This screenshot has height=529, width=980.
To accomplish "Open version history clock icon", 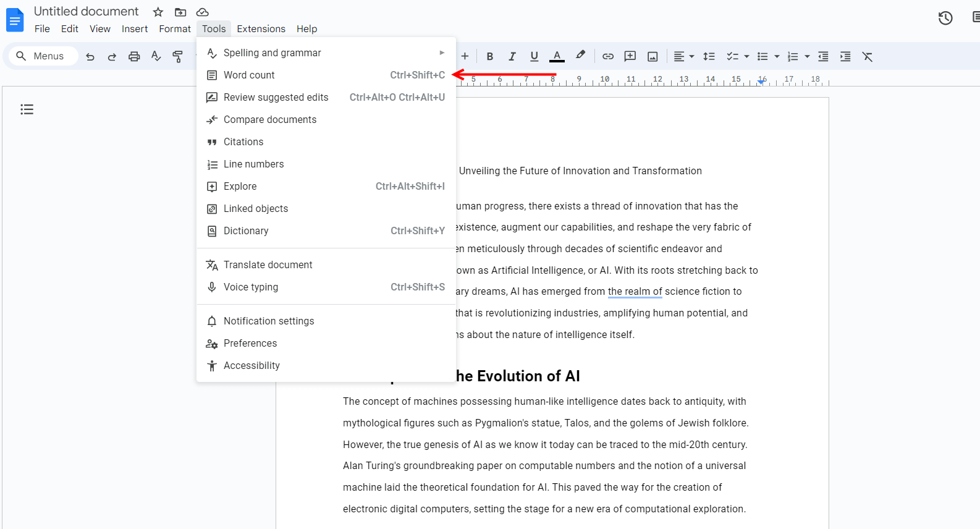I will click(945, 18).
